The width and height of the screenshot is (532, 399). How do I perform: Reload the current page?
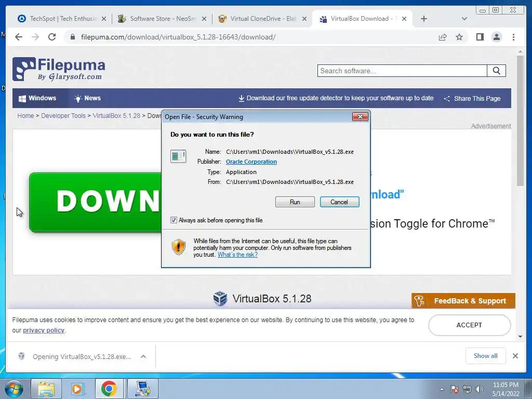point(52,37)
